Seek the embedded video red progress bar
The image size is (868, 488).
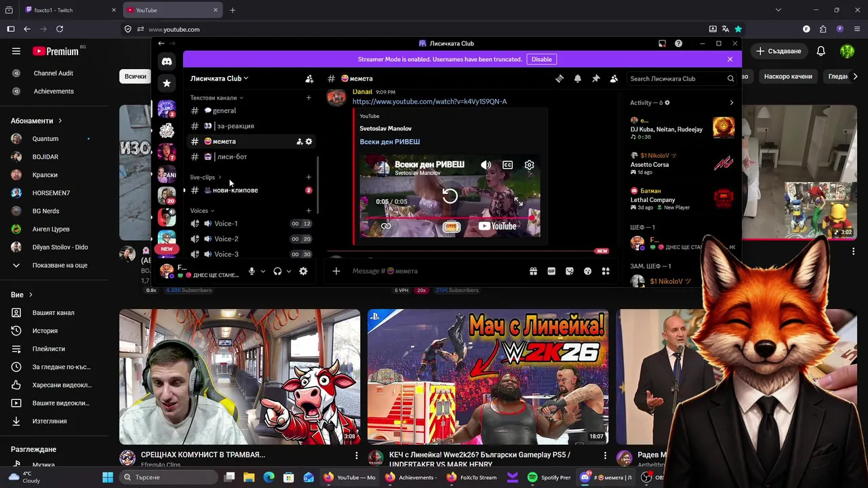click(450, 218)
